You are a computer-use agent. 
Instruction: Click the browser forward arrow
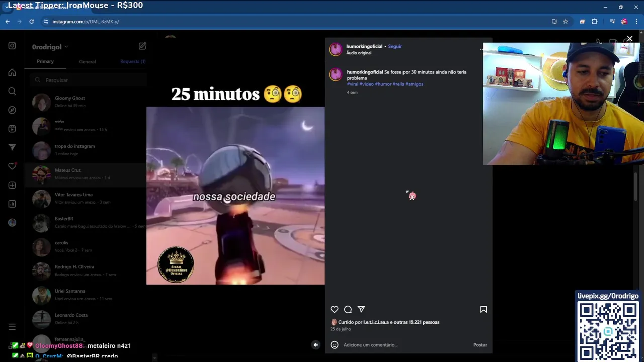pyautogui.click(x=19, y=22)
